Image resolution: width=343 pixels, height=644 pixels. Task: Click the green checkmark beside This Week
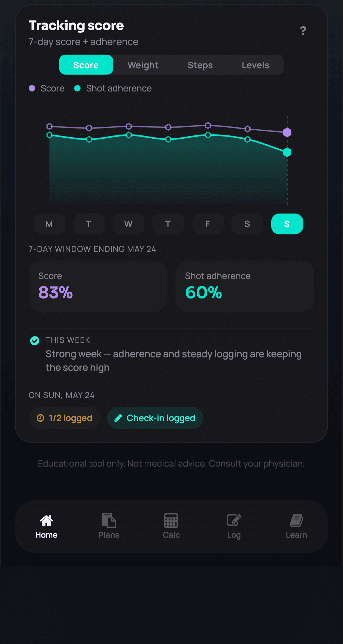pos(35,340)
